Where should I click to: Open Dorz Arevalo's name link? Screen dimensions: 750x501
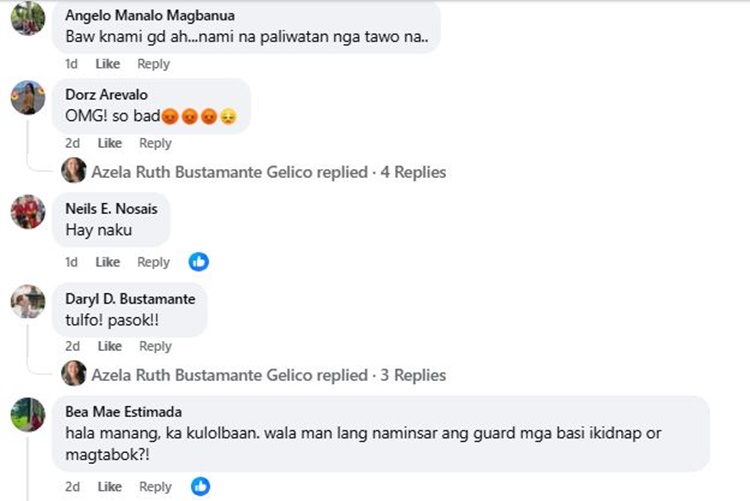click(x=104, y=94)
